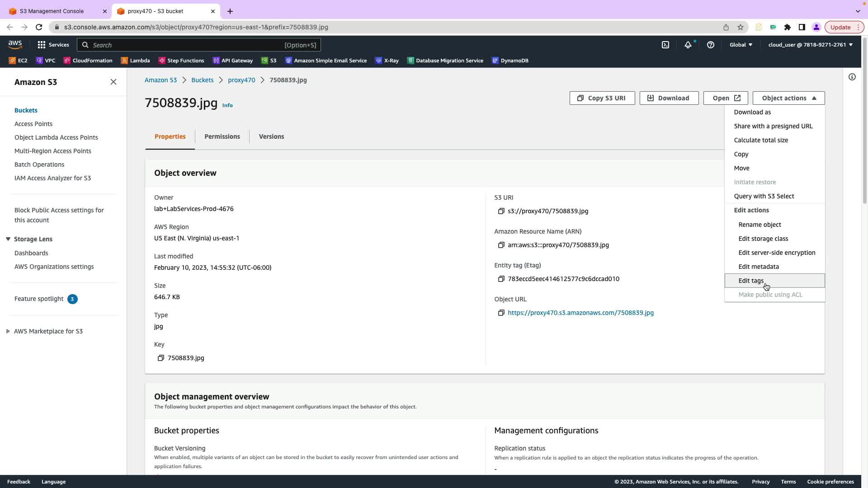The width and height of the screenshot is (868, 488).
Task: Expand AWS Marketplace for S3
Action: [x=8, y=331]
